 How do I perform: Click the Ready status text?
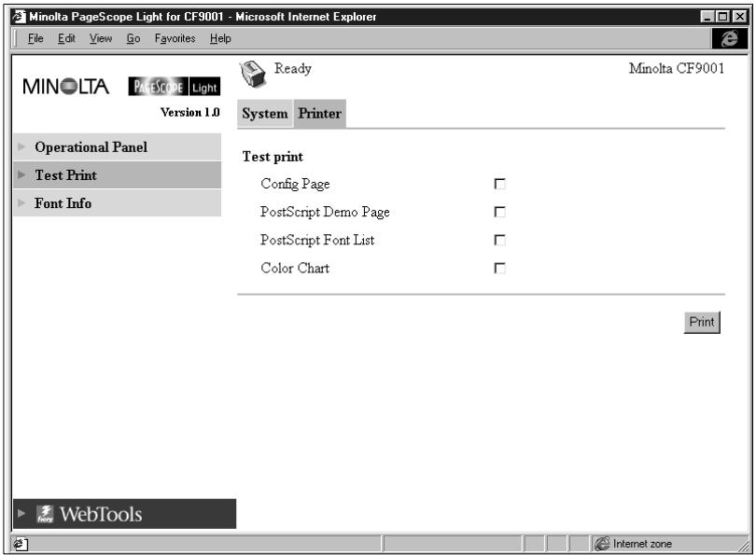[293, 69]
